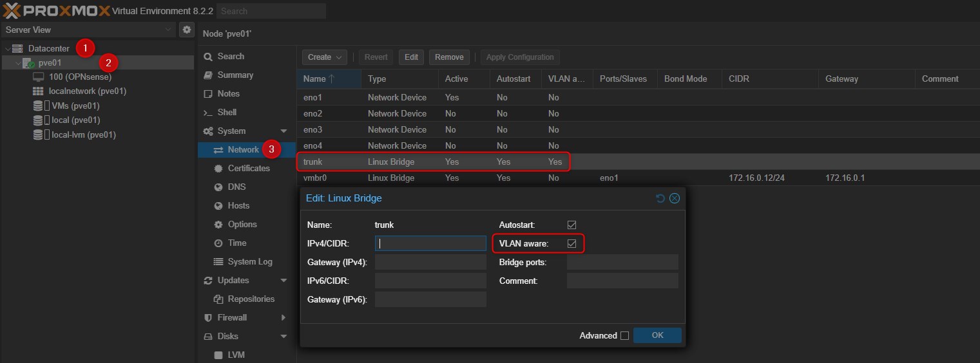Toggle the Autostart checkbox
The image size is (980, 363).
[572, 225]
